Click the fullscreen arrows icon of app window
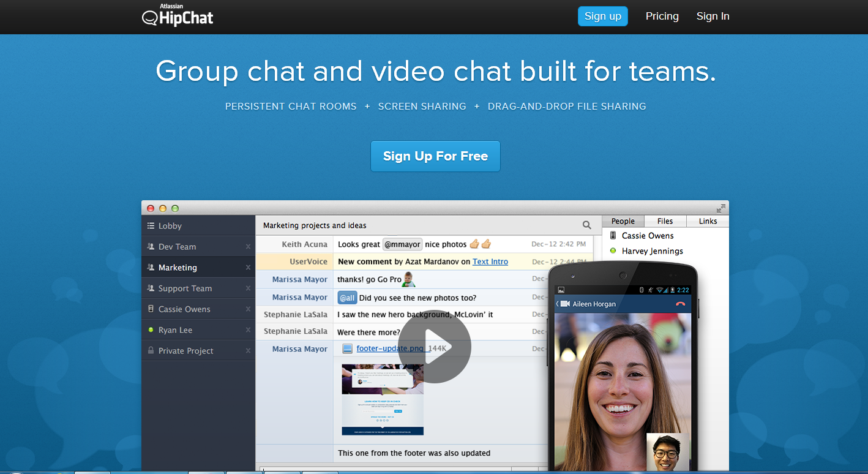Image resolution: width=868 pixels, height=474 pixels. (721, 208)
